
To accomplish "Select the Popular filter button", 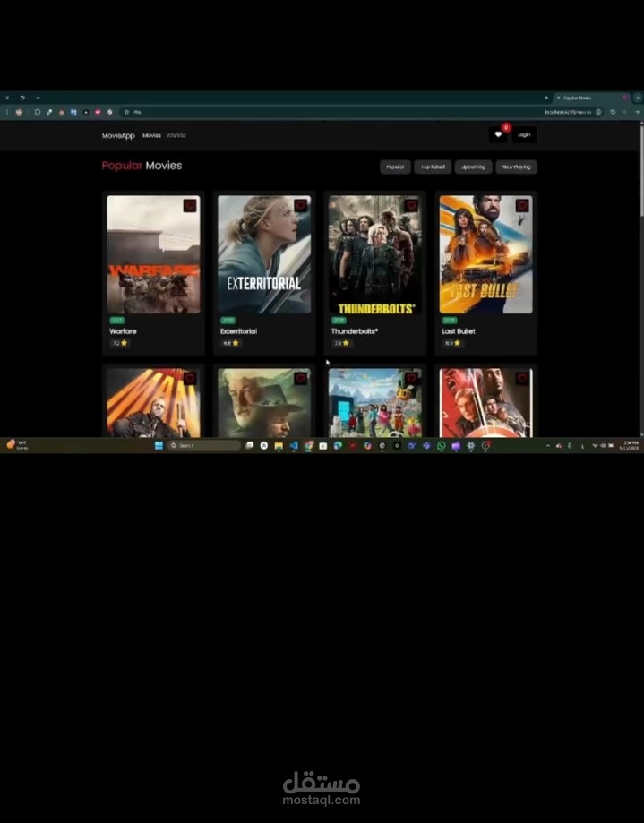I will pos(395,167).
